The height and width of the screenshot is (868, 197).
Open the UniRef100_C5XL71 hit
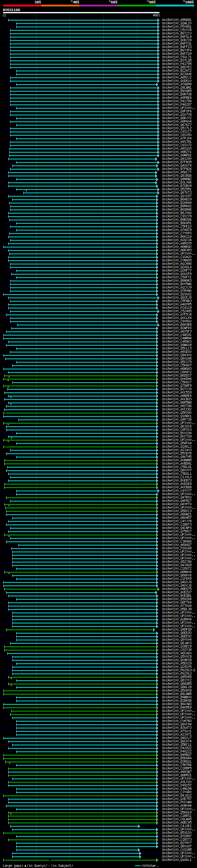[x=176, y=57]
